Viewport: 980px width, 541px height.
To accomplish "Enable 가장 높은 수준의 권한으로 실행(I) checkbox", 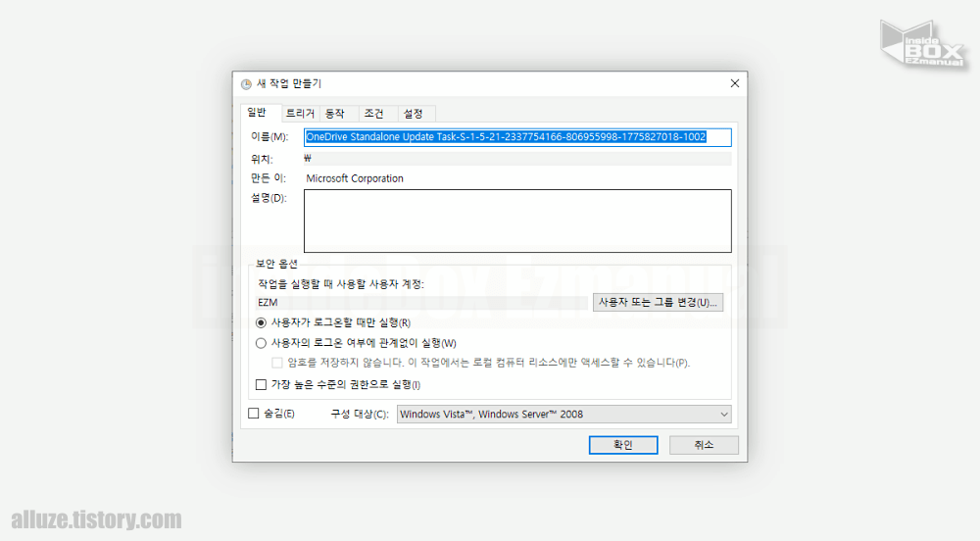I will [262, 385].
